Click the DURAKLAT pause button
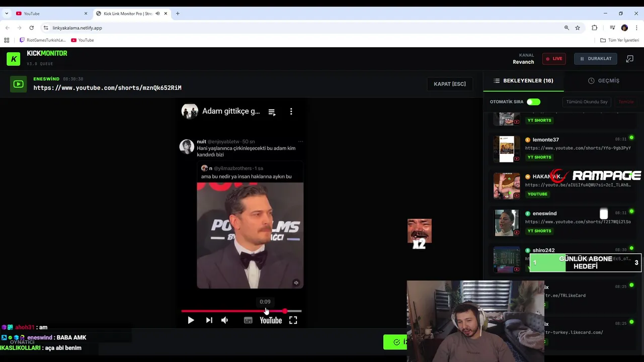 (x=595, y=59)
